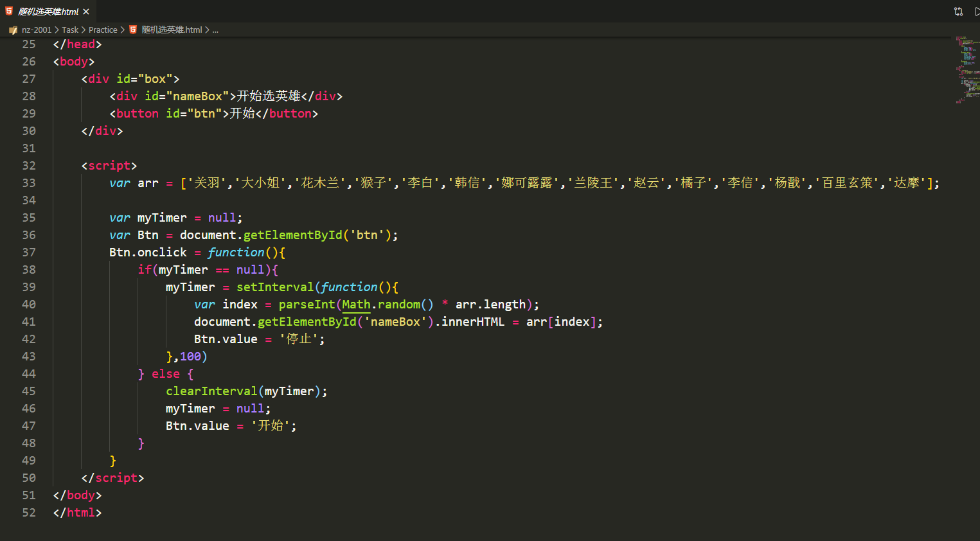Place cursor on closing head tag
Image resolution: width=980 pixels, height=541 pixels.
(77, 44)
